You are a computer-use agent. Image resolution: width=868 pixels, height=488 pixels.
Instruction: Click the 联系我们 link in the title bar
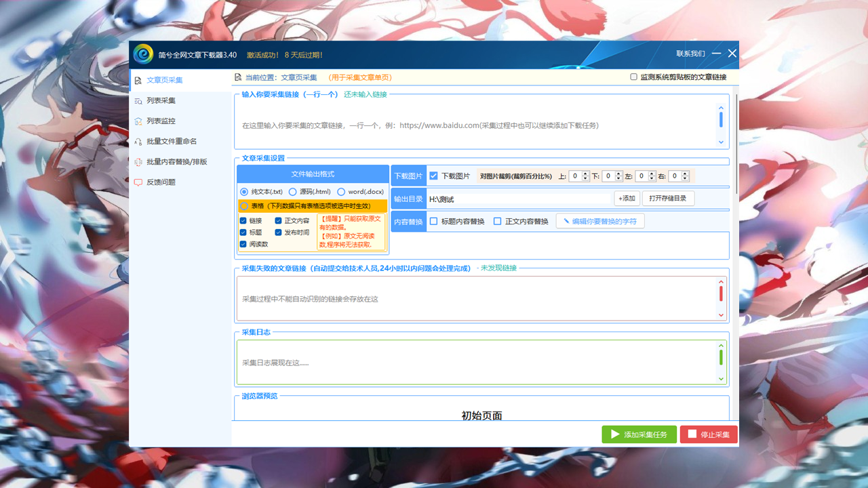tap(690, 54)
